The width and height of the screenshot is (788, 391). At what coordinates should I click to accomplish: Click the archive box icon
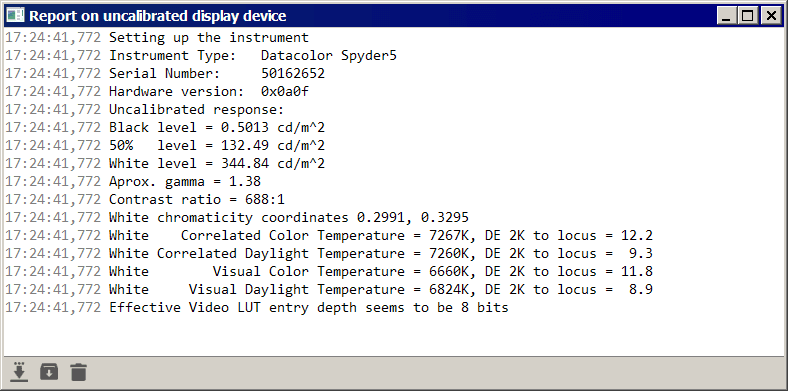[49, 372]
